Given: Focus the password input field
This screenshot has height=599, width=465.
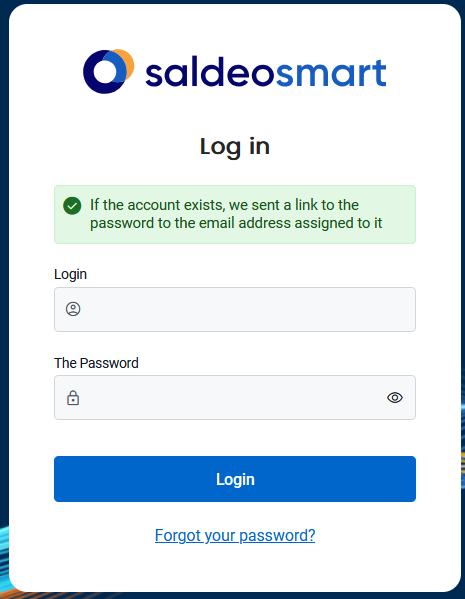Looking at the screenshot, I should 235,398.
